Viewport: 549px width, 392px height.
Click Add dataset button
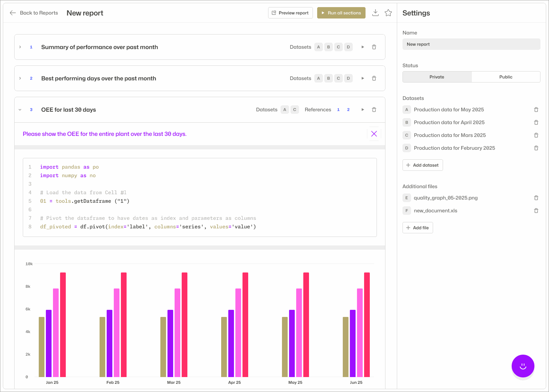(x=423, y=165)
